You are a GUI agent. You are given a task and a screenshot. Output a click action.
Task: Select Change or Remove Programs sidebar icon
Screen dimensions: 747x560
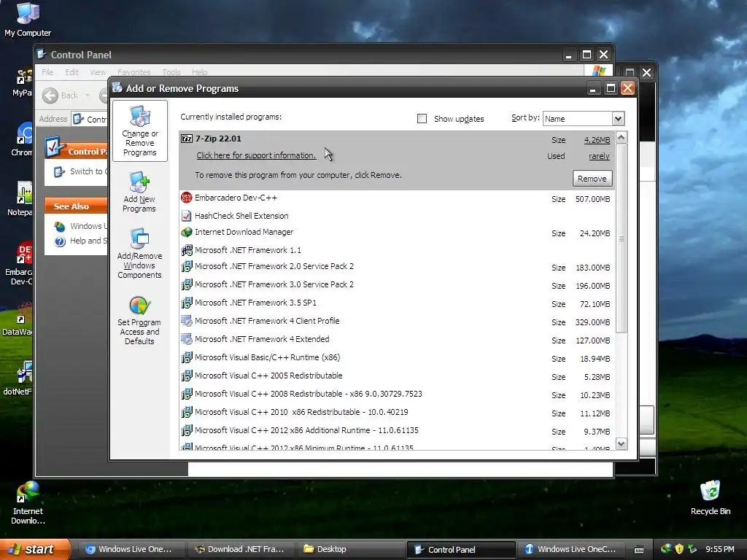pyautogui.click(x=139, y=131)
